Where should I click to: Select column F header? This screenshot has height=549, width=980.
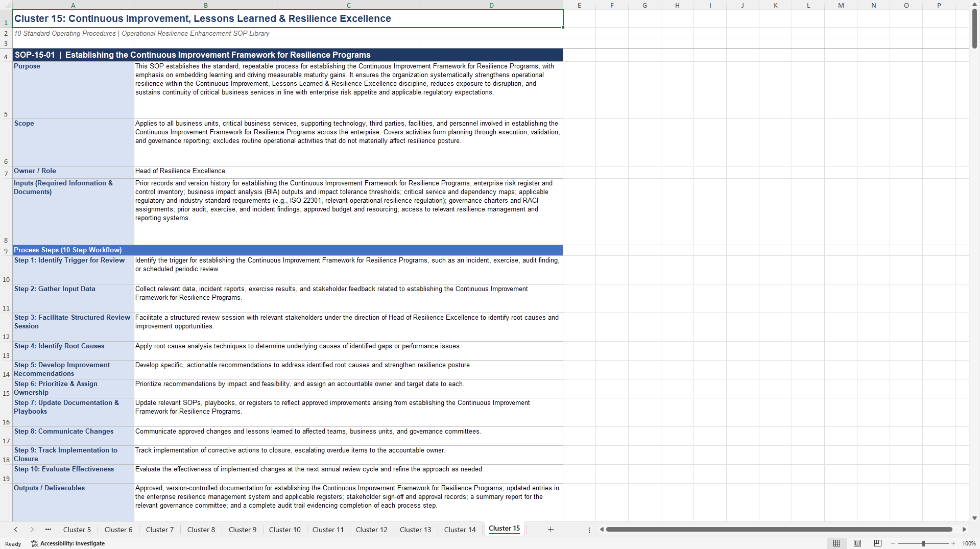coord(612,5)
